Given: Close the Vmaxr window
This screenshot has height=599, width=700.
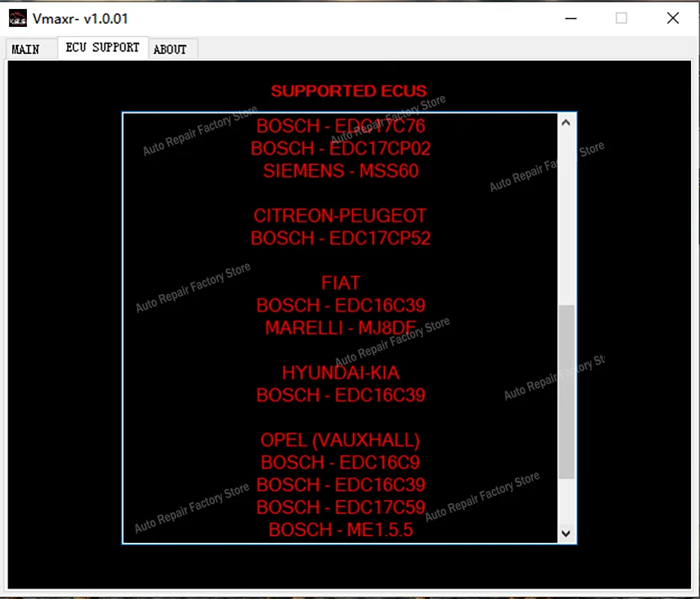Looking at the screenshot, I should click(x=672, y=18).
